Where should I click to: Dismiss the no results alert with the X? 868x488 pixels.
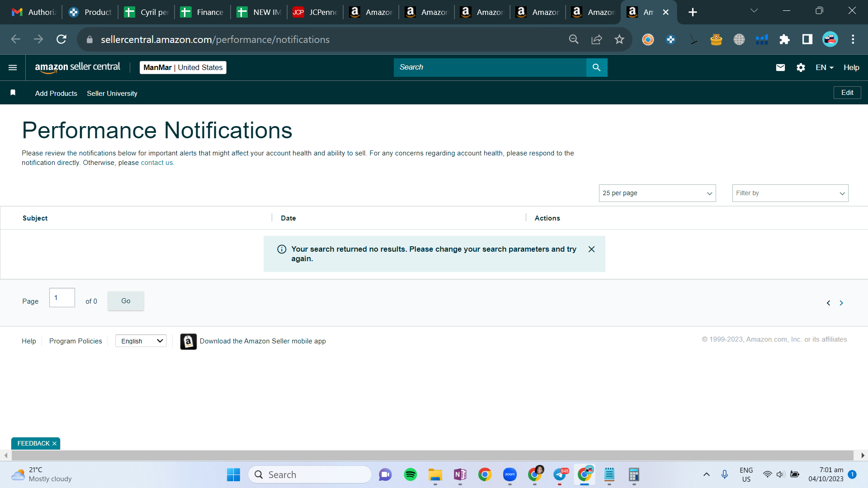[x=591, y=249]
